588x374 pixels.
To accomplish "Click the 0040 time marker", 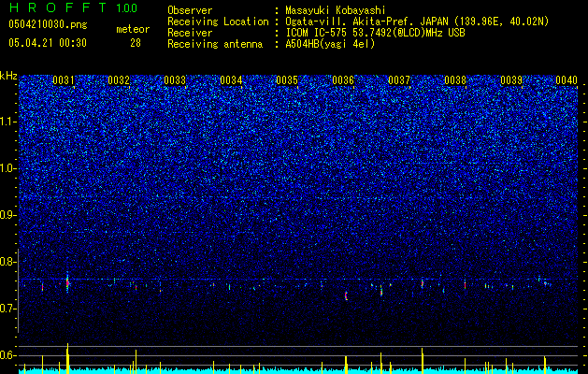I will pyautogui.click(x=566, y=80).
